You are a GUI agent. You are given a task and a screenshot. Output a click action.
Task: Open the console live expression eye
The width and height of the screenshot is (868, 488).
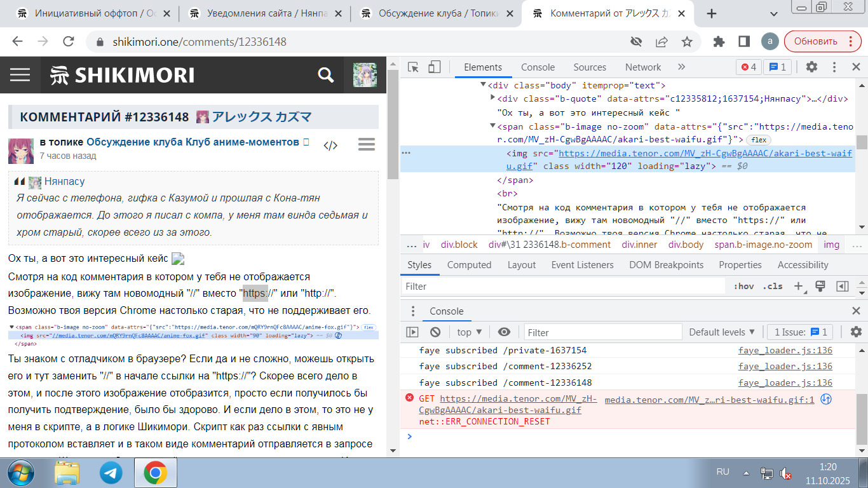(504, 332)
